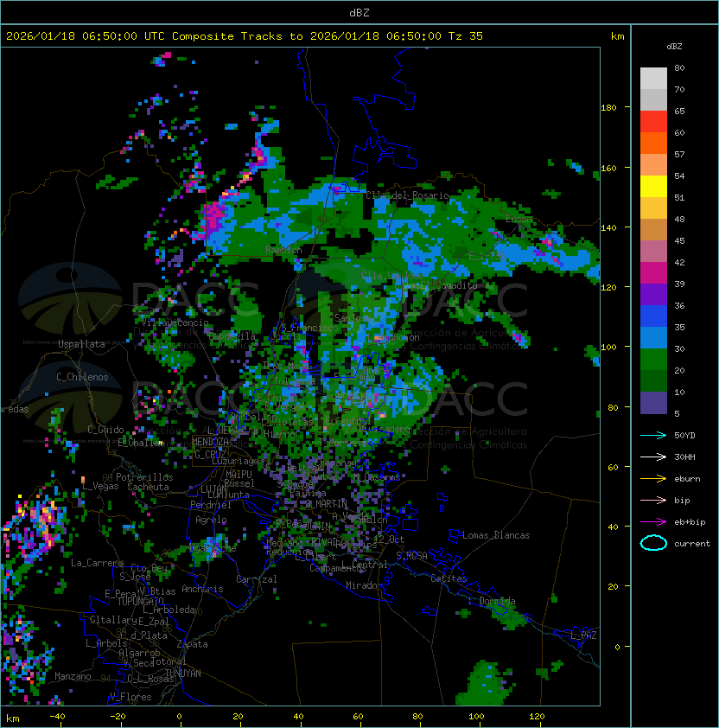Click the La_Carrera location label
This screenshot has width=719, height=728.
coord(97,563)
